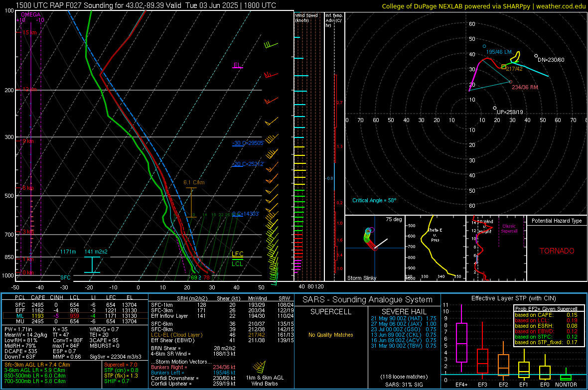Image resolution: width=588 pixels, height=390 pixels.
Task: Click the SigSvr = 22304 m3/s3 value
Action: coord(116,357)
